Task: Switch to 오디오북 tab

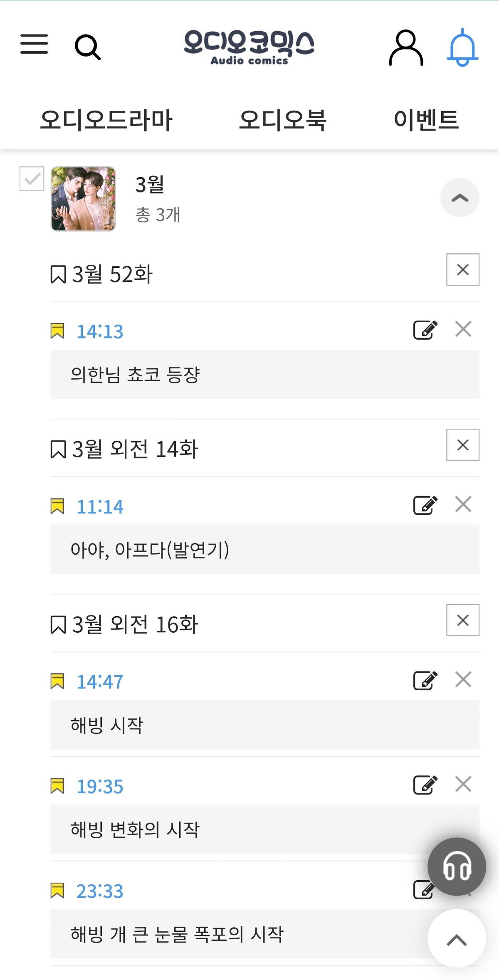Action: [x=283, y=120]
